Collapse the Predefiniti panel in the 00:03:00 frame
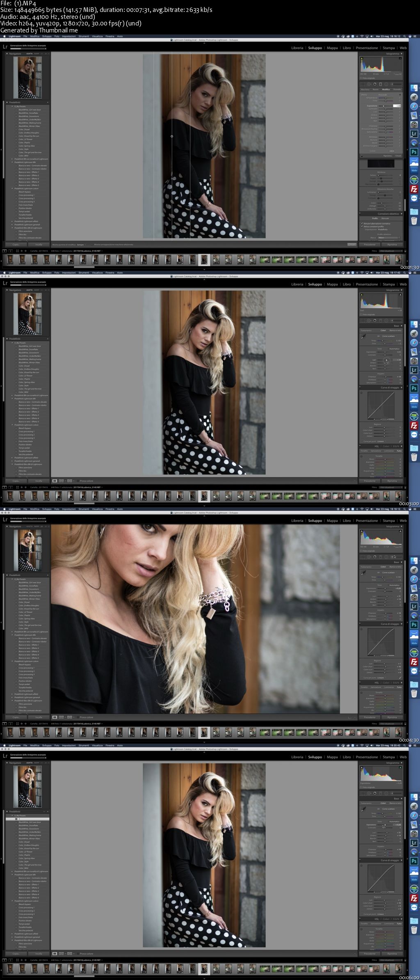420x980 pixels. (7, 339)
